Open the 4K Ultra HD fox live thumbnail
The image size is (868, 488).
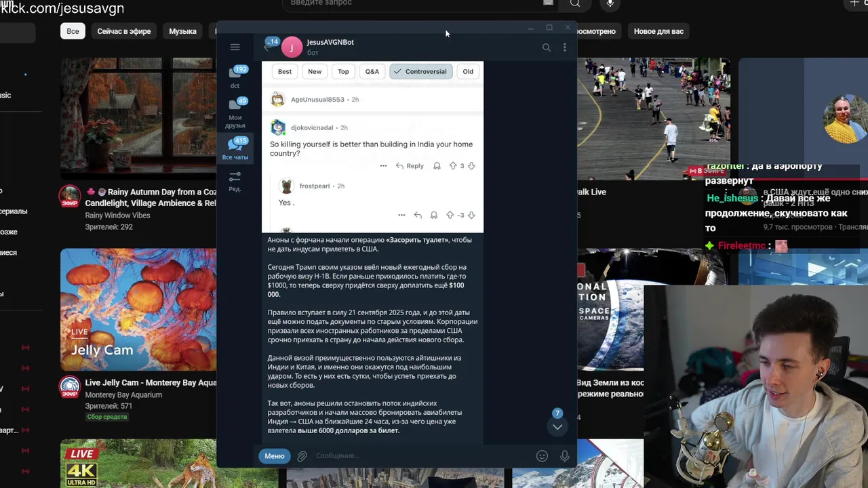tap(138, 464)
